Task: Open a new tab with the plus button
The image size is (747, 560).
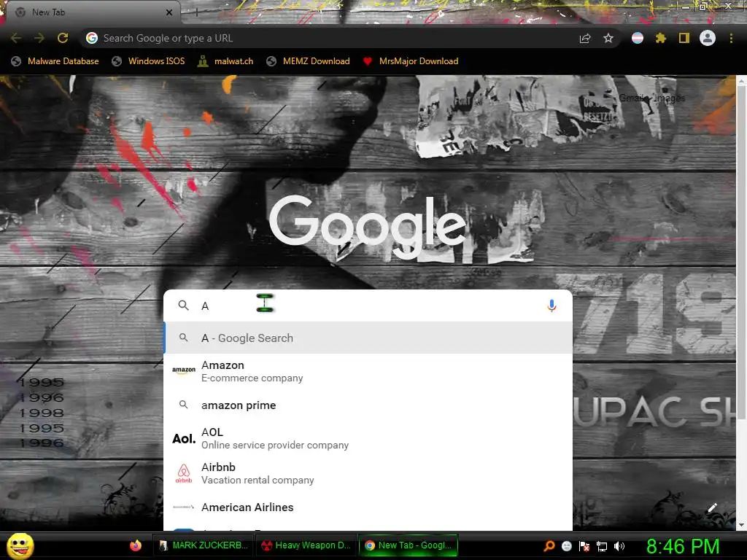Action: [x=196, y=12]
